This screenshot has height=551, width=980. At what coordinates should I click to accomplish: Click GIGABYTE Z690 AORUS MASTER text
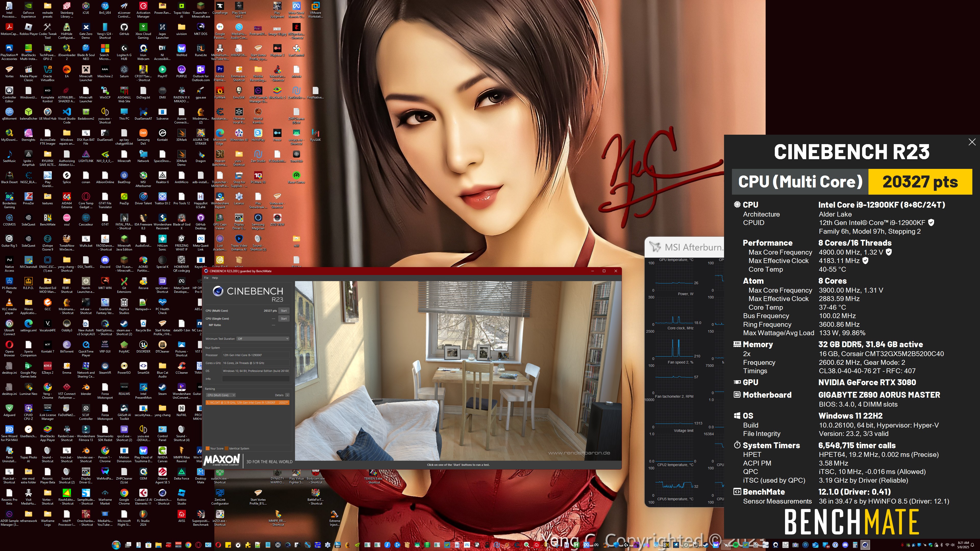pyautogui.click(x=879, y=395)
